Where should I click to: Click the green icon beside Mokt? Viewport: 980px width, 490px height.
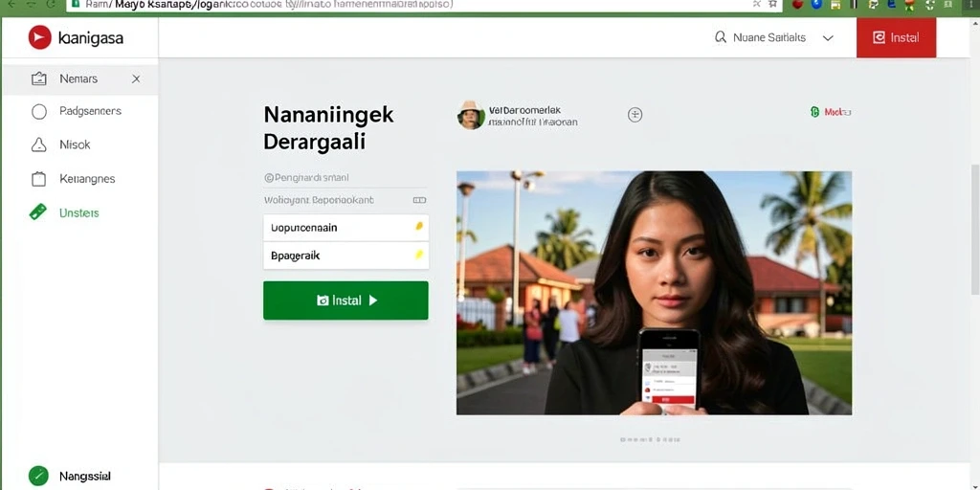[x=814, y=112]
